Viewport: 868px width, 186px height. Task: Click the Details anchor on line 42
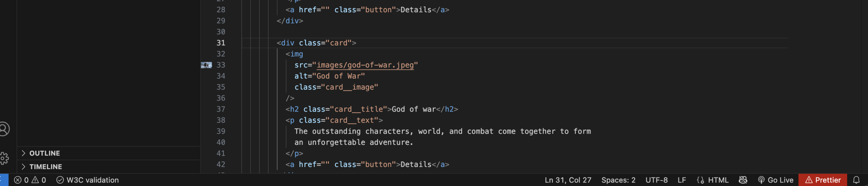coord(367,164)
